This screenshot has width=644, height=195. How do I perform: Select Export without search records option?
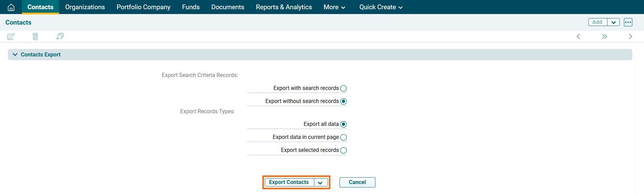coord(343,102)
